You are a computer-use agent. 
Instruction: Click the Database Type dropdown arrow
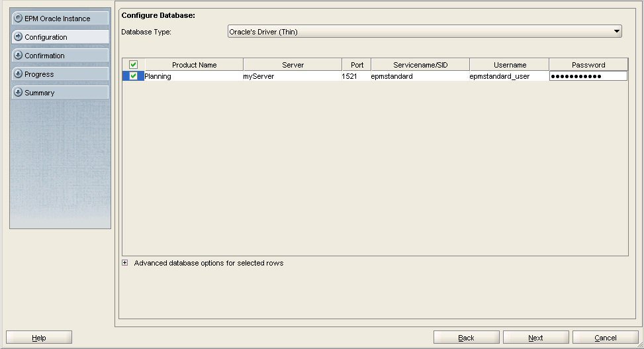point(616,31)
